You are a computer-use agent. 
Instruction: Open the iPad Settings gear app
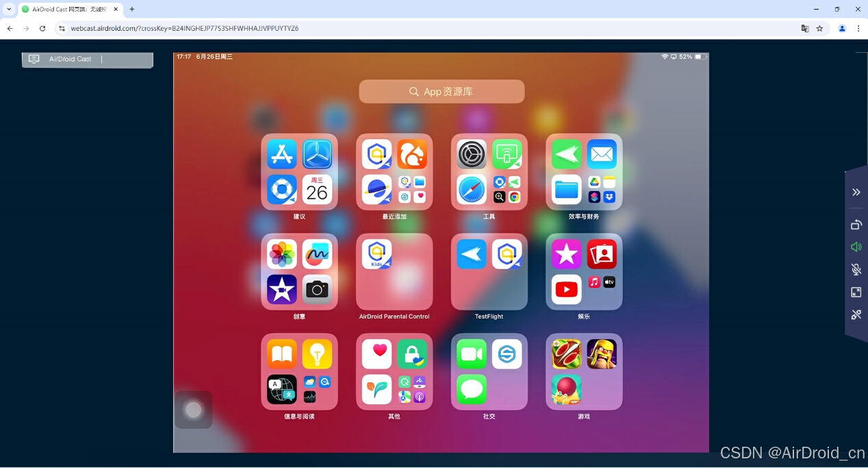pos(472,154)
